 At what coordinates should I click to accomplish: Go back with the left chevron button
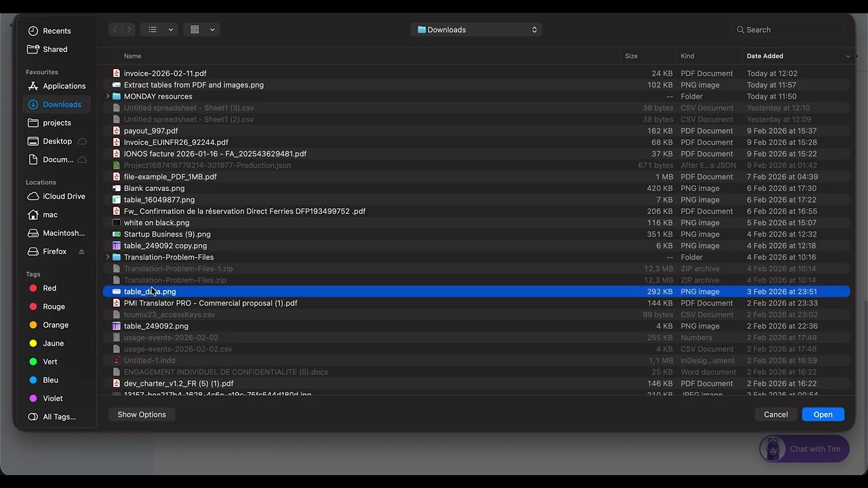click(x=115, y=30)
